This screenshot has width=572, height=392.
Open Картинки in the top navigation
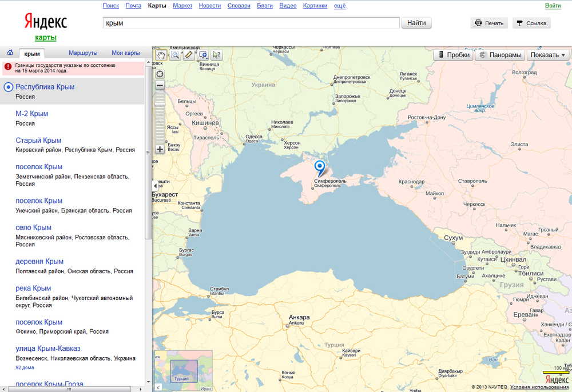(x=315, y=6)
